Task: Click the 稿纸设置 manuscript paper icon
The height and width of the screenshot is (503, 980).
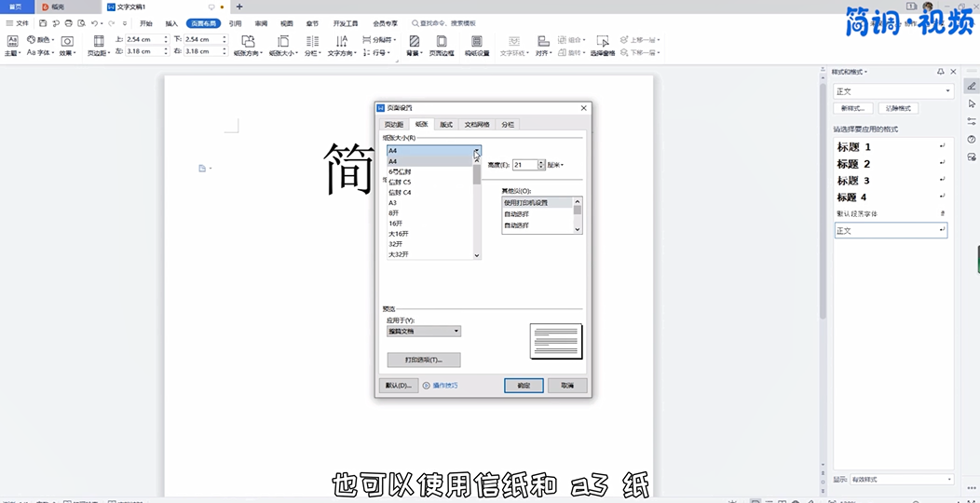Action: tap(477, 43)
